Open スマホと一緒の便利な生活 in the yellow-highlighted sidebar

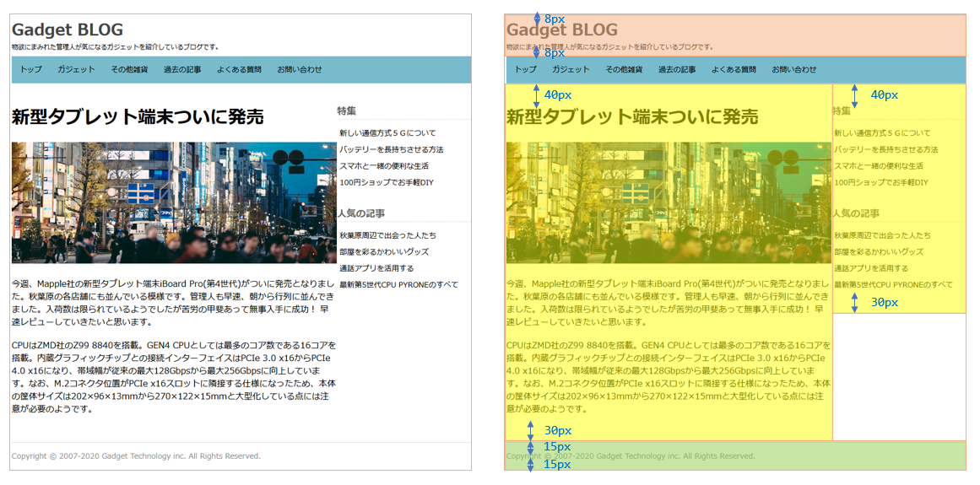coord(878,166)
